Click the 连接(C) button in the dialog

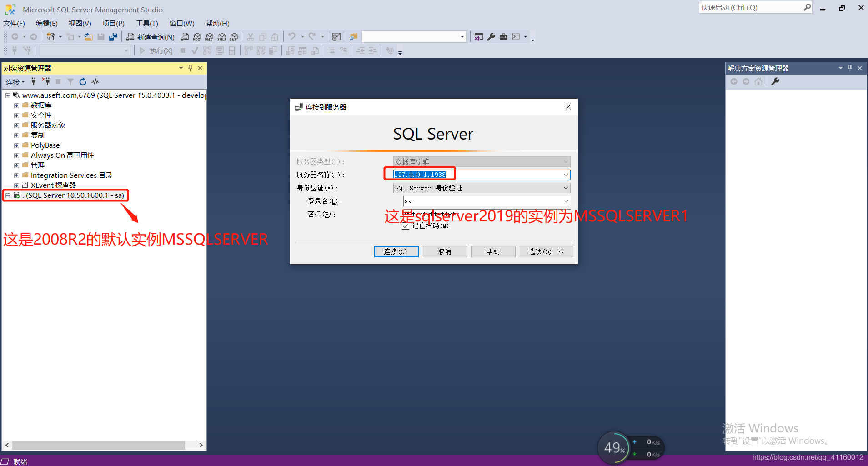(x=396, y=251)
